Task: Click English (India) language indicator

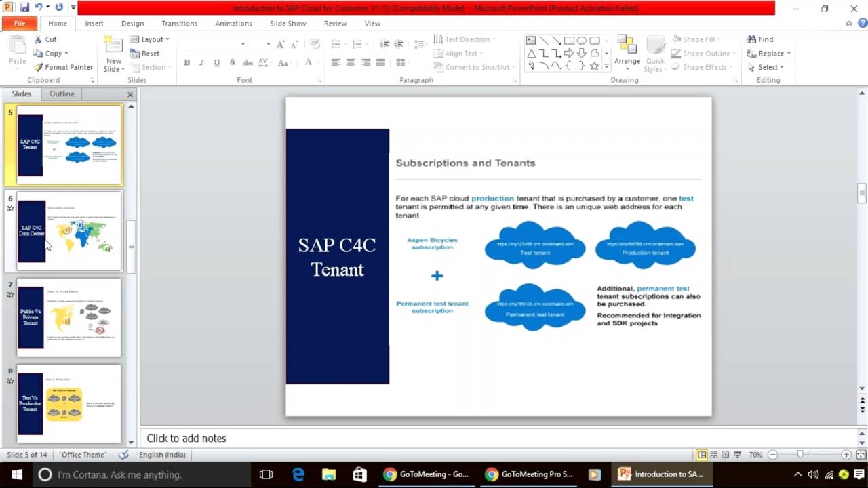Action: click(x=162, y=455)
